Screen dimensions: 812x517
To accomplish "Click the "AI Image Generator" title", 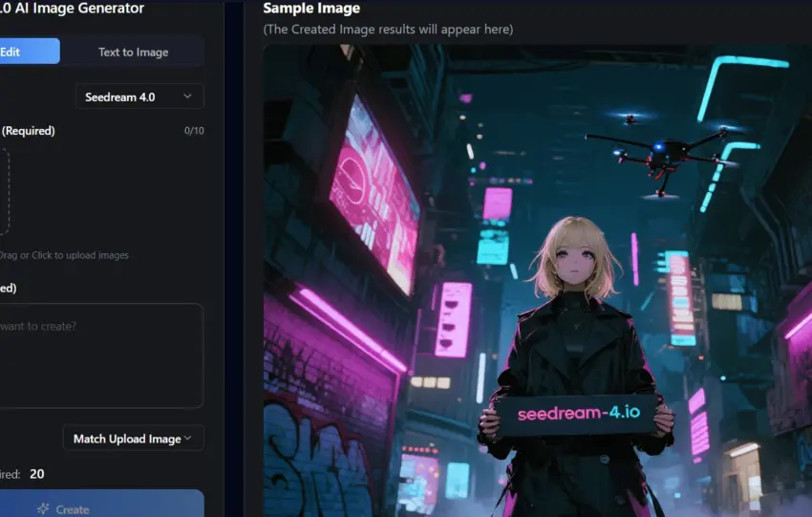I will pyautogui.click(x=79, y=8).
